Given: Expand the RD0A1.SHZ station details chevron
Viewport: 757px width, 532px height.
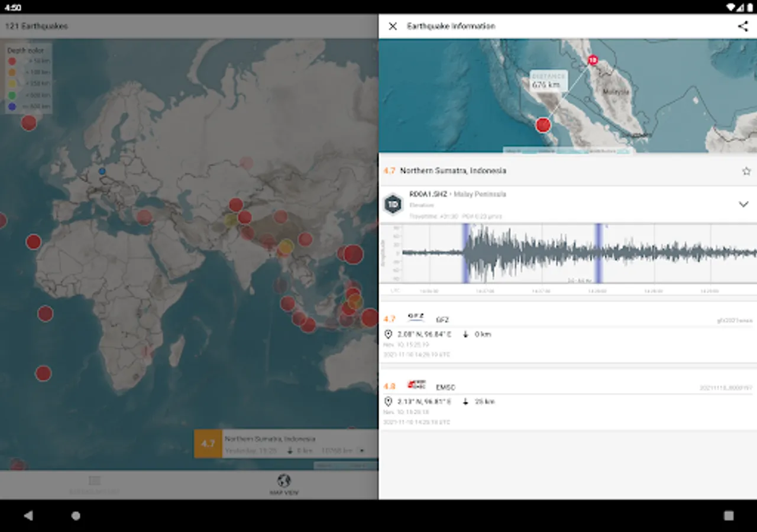Looking at the screenshot, I should (743, 205).
